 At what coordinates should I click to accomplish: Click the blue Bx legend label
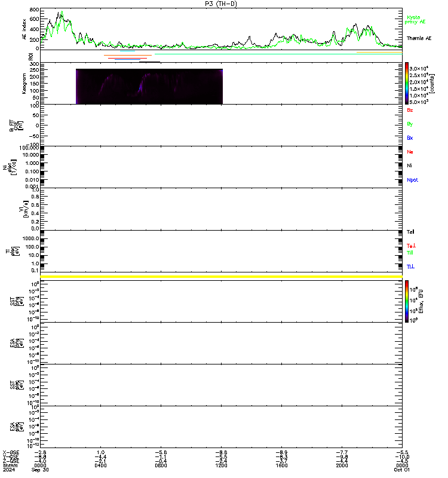tap(410, 138)
